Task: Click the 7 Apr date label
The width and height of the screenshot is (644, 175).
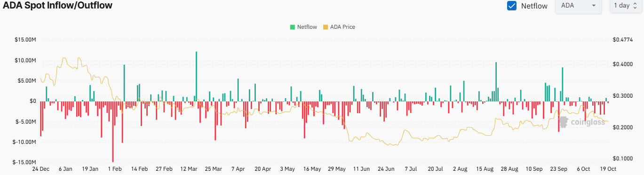Action: [239, 169]
